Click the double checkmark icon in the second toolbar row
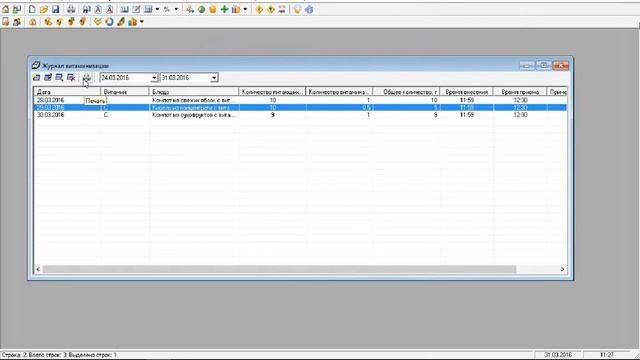Screen dimensions: 640x360 tap(97, 22)
